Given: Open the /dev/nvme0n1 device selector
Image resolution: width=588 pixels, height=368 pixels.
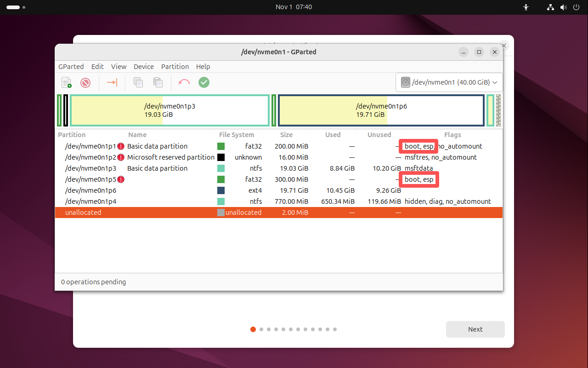Looking at the screenshot, I should click(449, 82).
